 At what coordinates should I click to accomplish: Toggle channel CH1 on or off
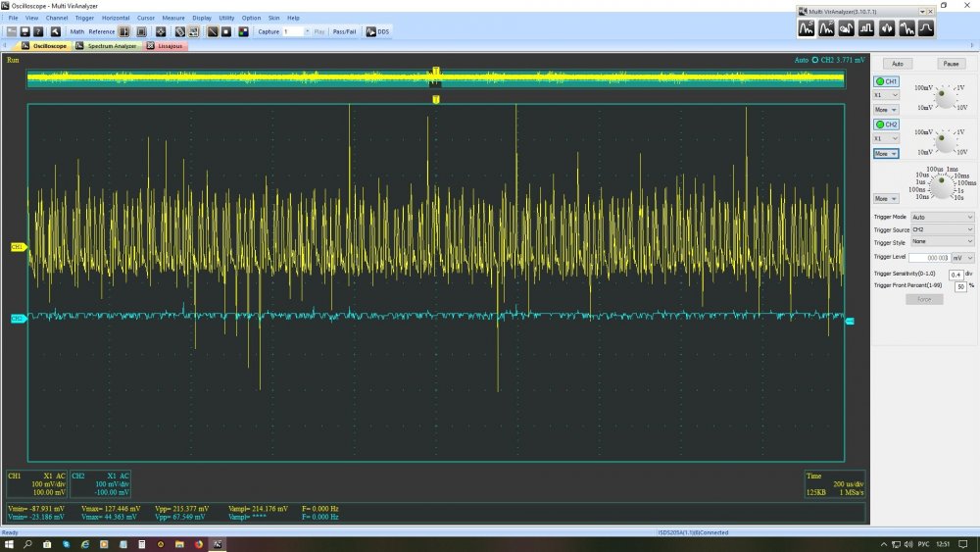coord(887,81)
